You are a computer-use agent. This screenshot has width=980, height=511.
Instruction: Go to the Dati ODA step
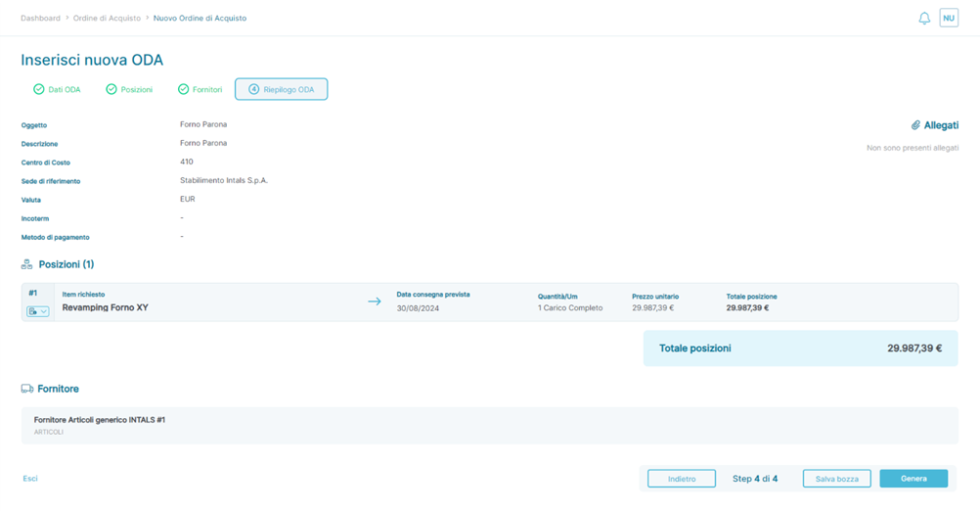pos(57,89)
